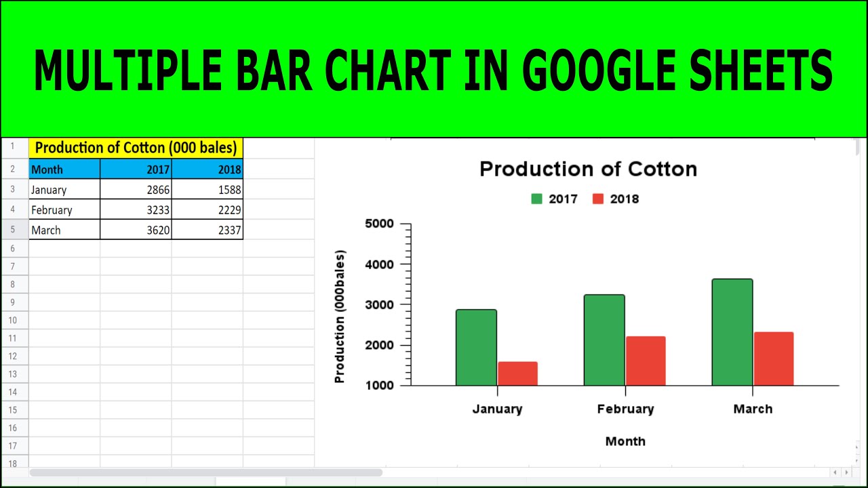Click the 4000 label on the vertical axis
868x488 pixels.
click(x=379, y=264)
